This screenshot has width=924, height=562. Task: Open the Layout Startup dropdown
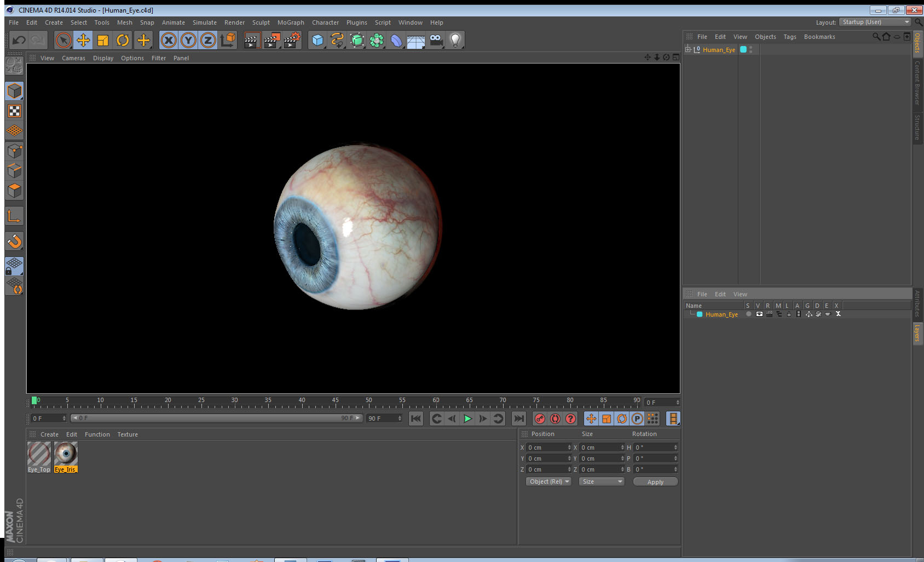point(875,22)
